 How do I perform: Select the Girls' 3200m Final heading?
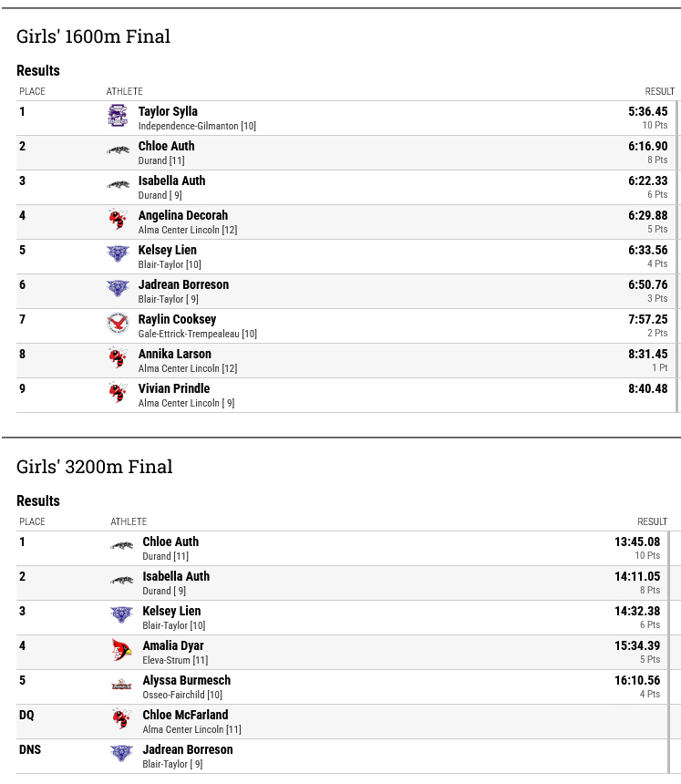pyautogui.click(x=95, y=467)
